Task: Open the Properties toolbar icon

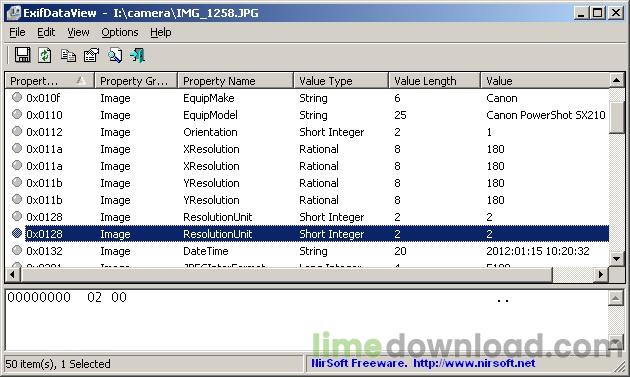Action: click(91, 55)
